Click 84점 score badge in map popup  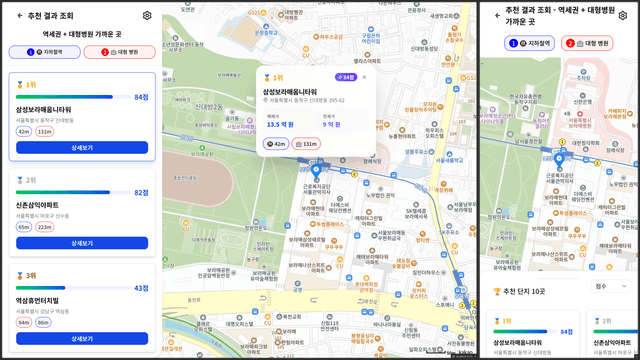[346, 77]
